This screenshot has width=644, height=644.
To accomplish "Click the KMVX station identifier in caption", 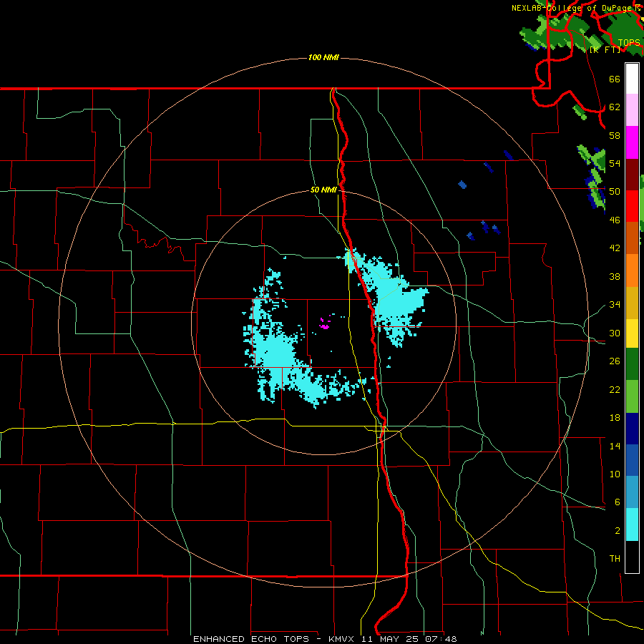I will [x=341, y=639].
